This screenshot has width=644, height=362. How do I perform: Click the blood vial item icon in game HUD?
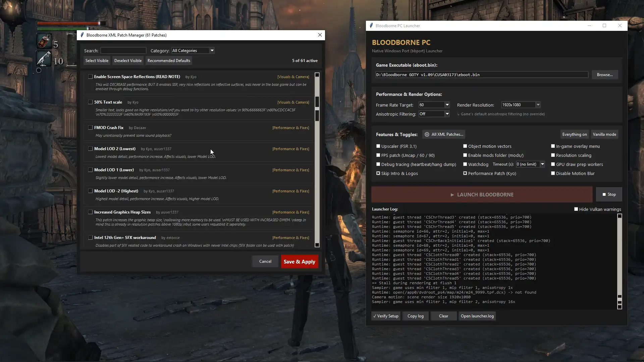click(x=44, y=41)
